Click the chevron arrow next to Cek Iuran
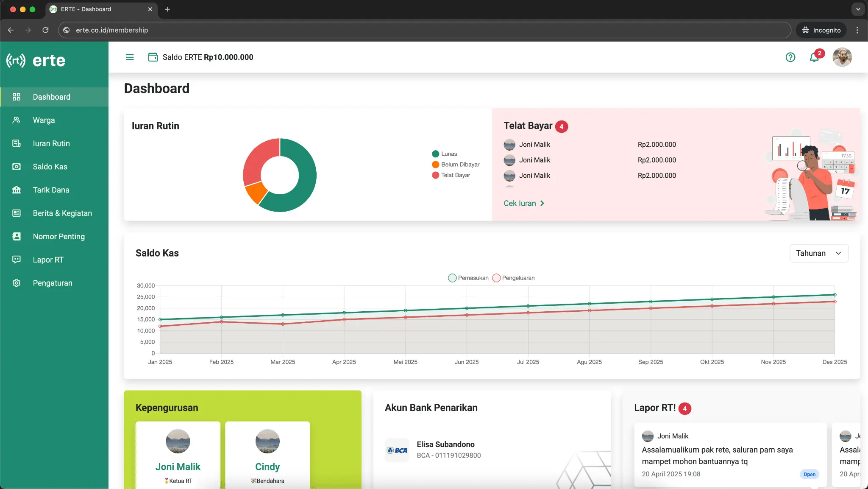Viewport: 868px width, 489px height. [x=542, y=204]
